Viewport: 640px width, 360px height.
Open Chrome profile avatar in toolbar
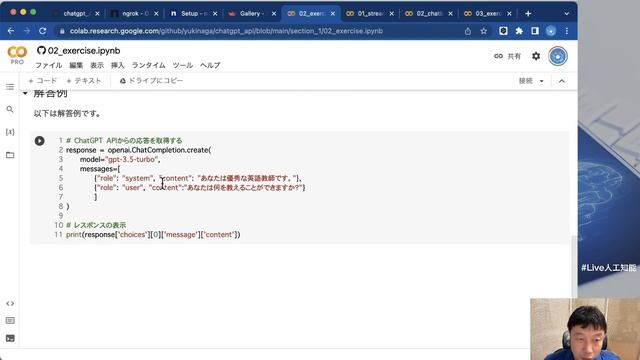[x=551, y=31]
